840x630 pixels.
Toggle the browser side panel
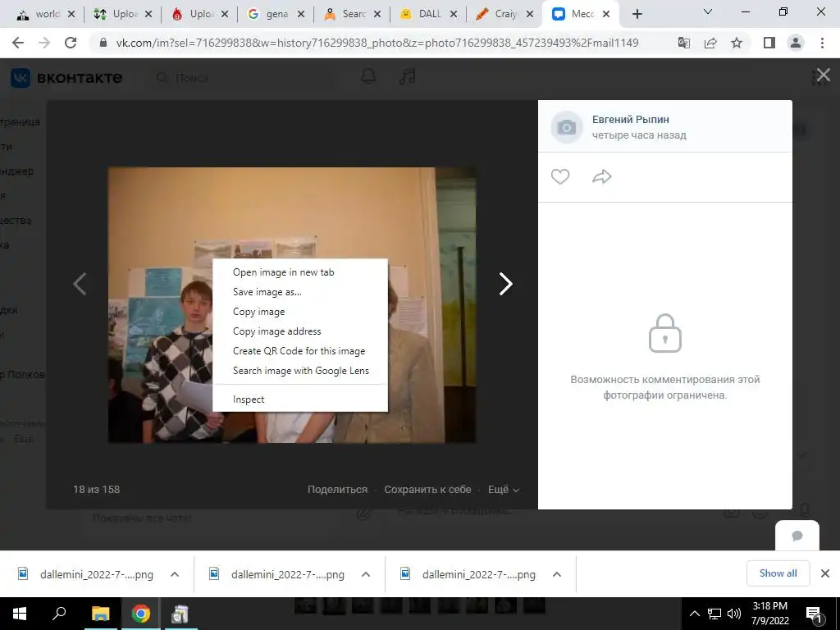point(769,43)
